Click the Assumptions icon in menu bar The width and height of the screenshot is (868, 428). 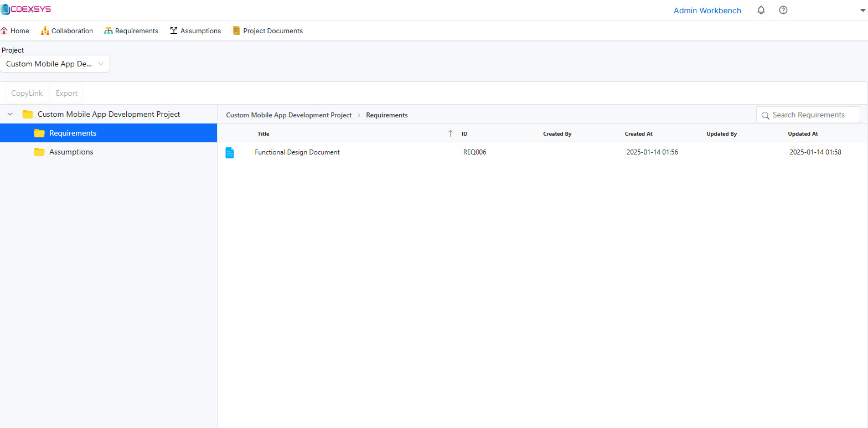click(x=174, y=30)
